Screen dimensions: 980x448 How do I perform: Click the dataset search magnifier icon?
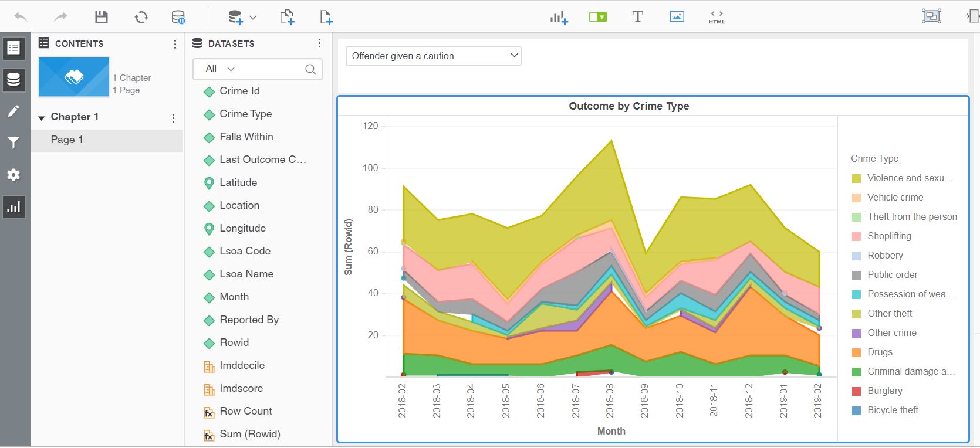click(310, 69)
